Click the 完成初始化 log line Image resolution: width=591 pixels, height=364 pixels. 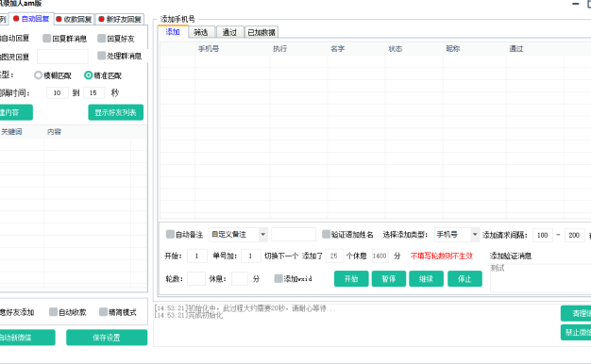coord(189,315)
